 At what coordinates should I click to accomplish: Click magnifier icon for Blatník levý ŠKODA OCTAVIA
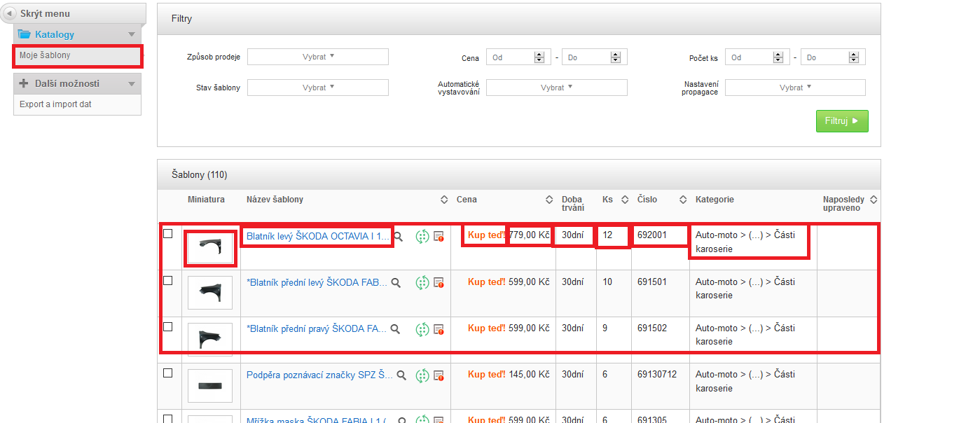click(398, 237)
